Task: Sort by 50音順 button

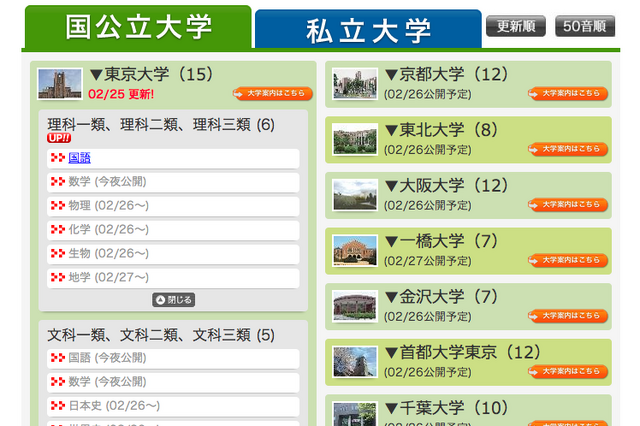Action: pyautogui.click(x=585, y=27)
